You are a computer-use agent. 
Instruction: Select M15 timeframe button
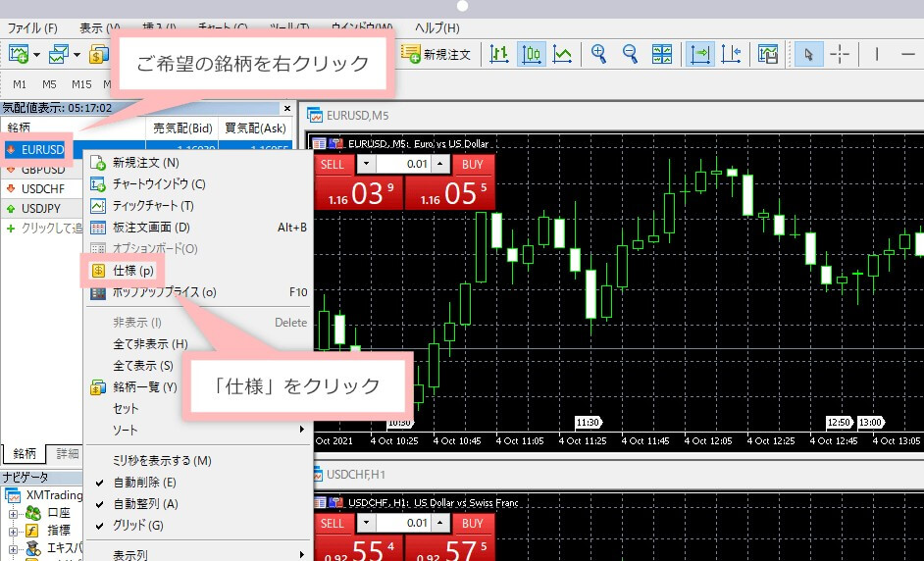81,84
